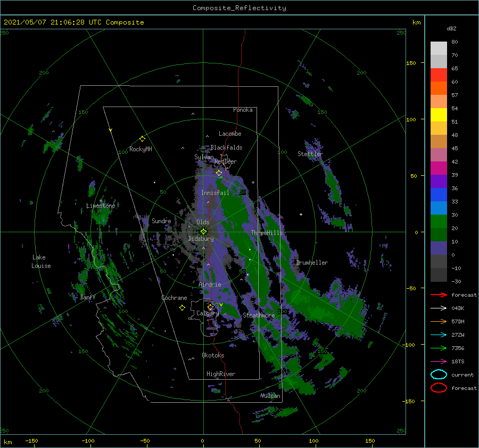Select the purple 36–39 dBZ swatch
Image resolution: width=479 pixels, height=448 pixels.
439,182
